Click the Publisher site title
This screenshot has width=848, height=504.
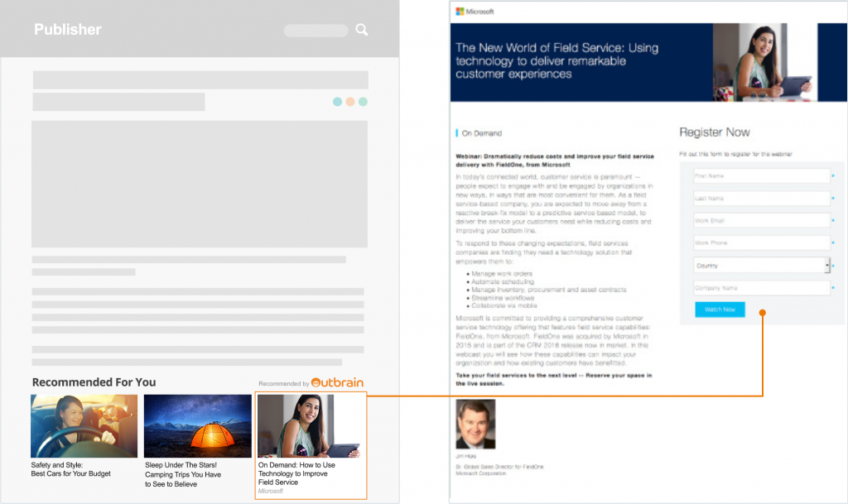point(68,30)
